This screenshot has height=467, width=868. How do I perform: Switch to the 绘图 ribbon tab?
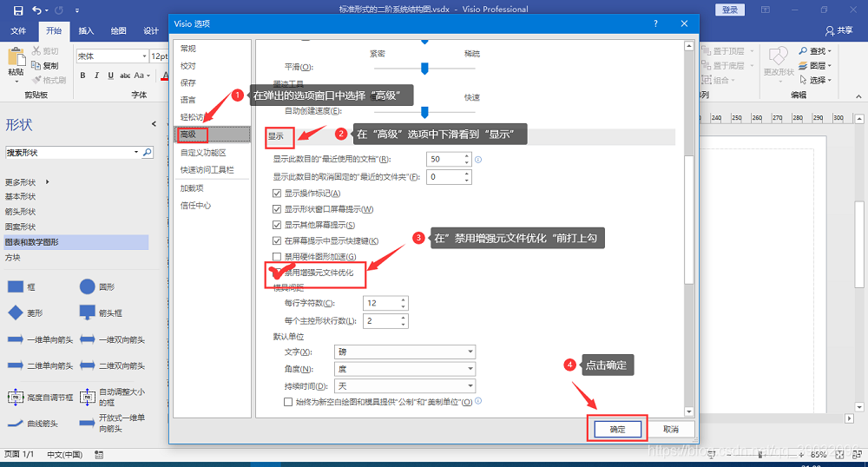click(118, 30)
